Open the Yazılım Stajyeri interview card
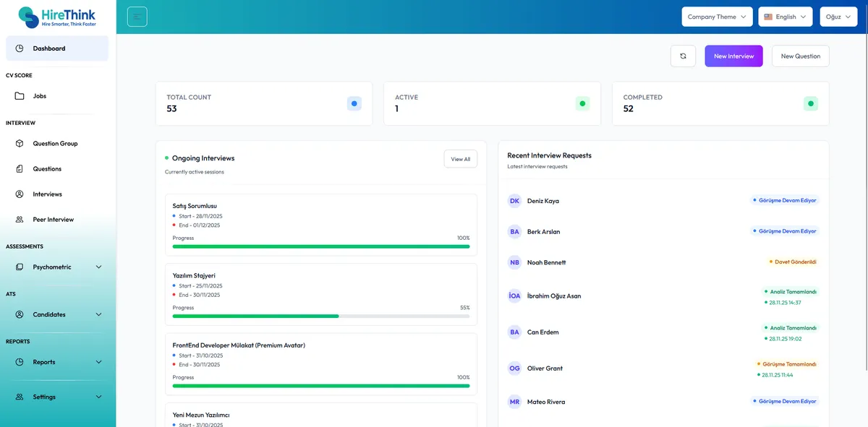Image resolution: width=868 pixels, height=427 pixels. click(x=321, y=294)
